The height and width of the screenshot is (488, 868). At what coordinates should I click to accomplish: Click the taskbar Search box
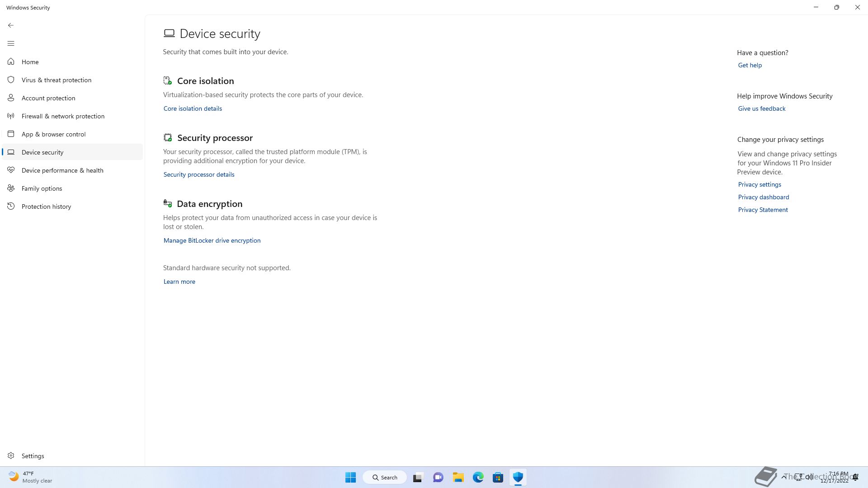point(385,477)
